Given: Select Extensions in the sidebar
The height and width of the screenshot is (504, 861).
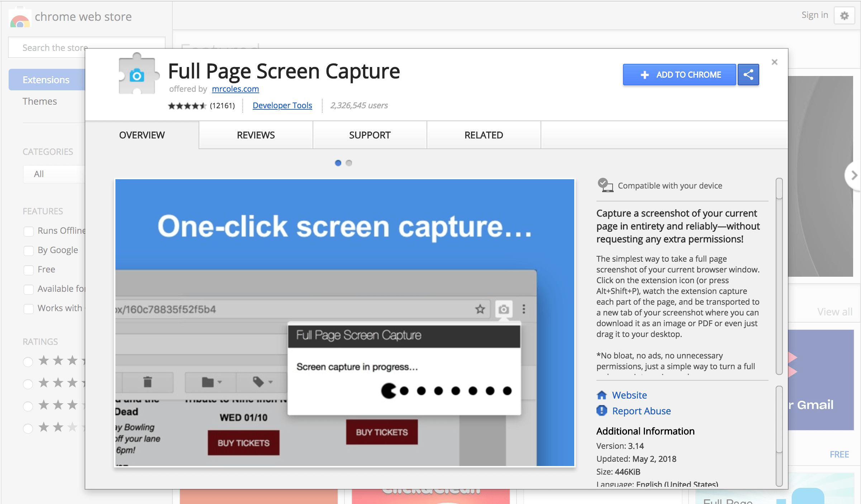Looking at the screenshot, I should [47, 80].
